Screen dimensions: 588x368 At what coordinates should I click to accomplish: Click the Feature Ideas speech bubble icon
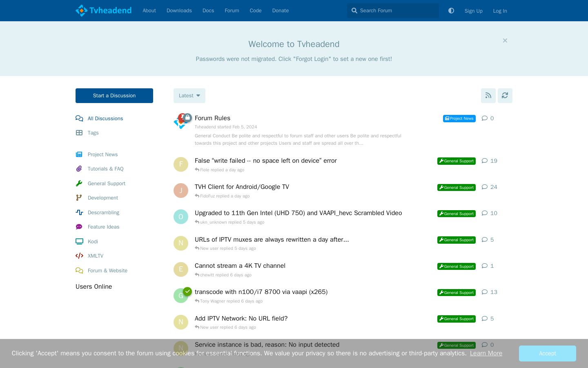point(79,227)
